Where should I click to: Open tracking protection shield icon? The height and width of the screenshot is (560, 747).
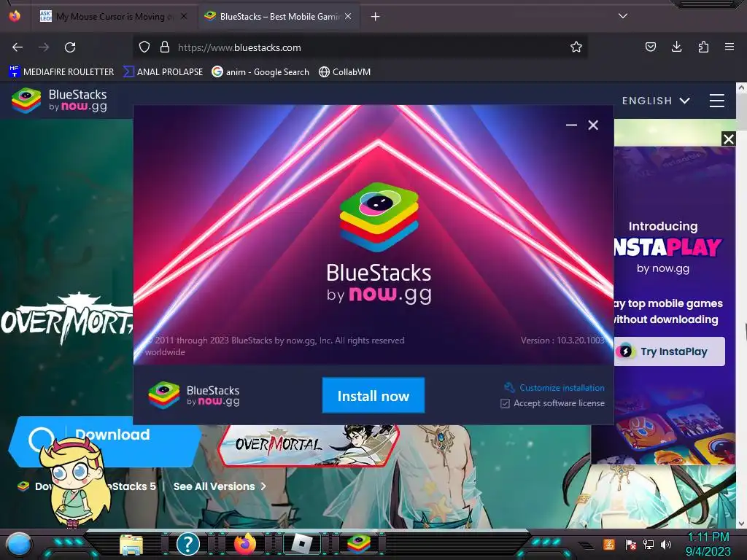[x=144, y=47]
